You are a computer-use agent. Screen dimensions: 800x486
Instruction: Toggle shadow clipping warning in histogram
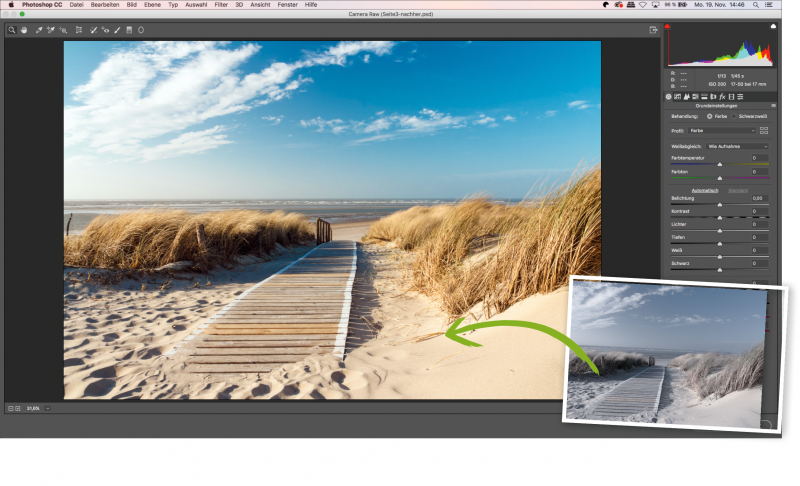point(667,26)
